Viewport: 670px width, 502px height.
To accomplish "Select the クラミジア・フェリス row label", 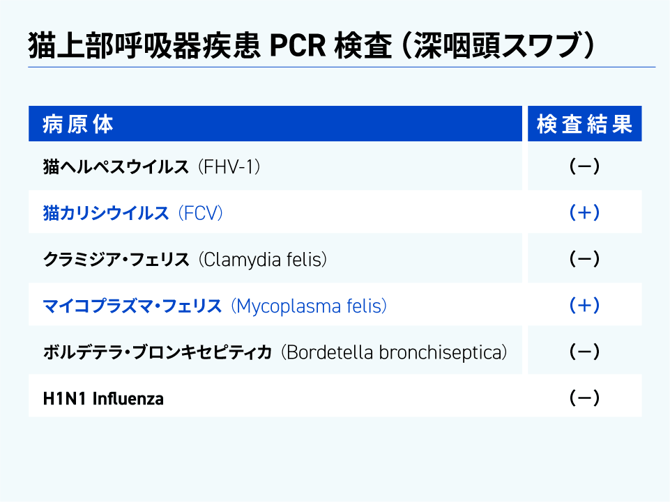I will [x=116, y=260].
